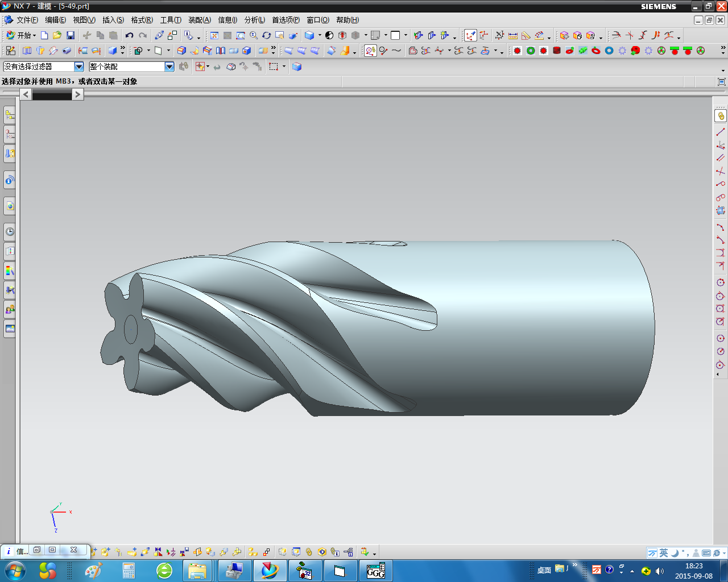Select the Zoom magnifier tool

coord(254,35)
